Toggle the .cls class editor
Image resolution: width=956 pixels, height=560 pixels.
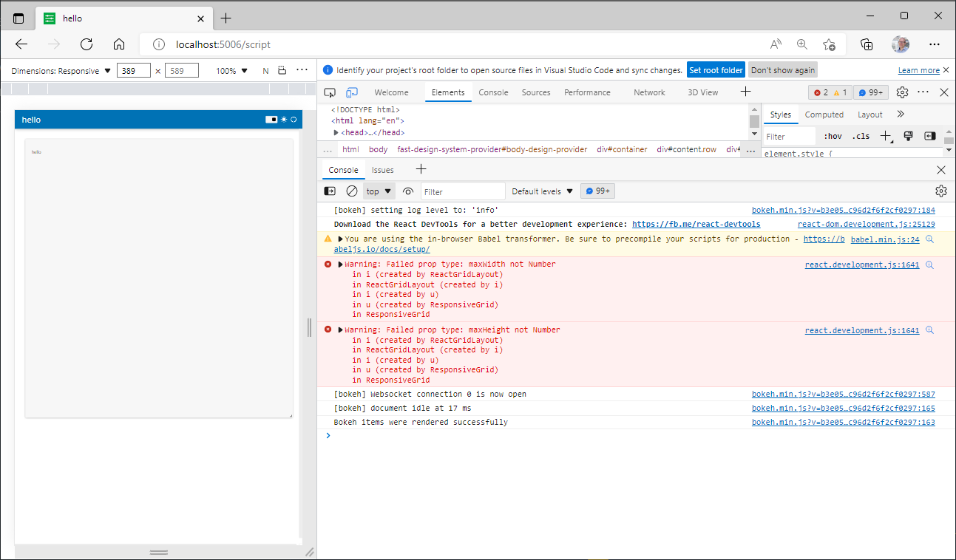click(x=860, y=135)
